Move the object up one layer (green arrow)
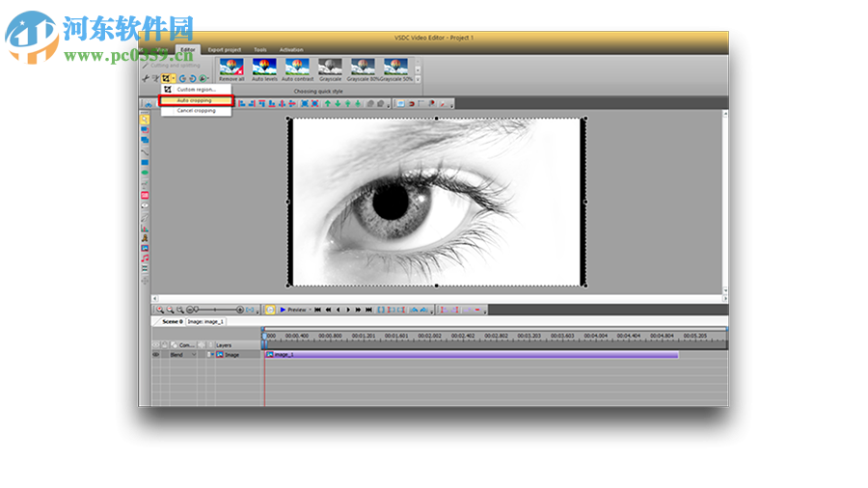The width and height of the screenshot is (868, 488). click(x=328, y=103)
